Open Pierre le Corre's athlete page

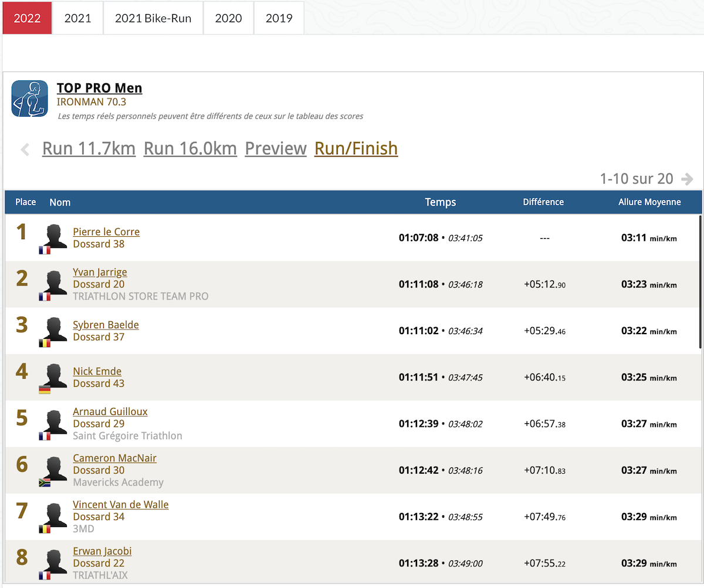(x=106, y=232)
